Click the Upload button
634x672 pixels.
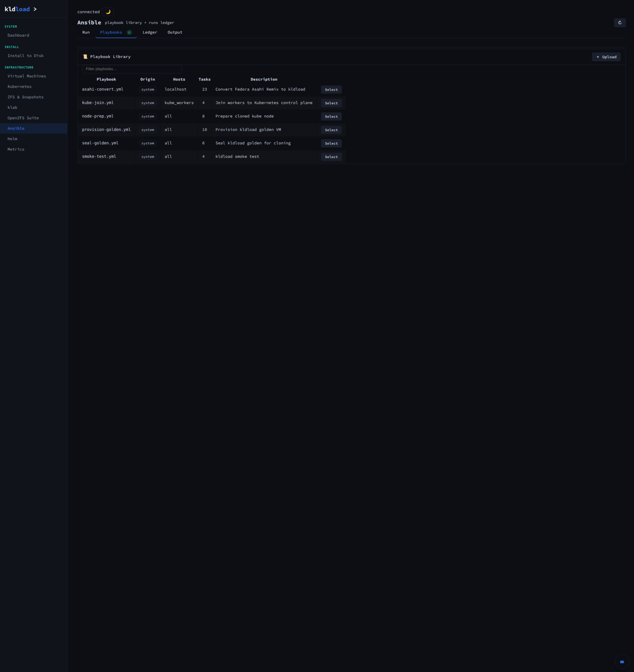(606, 57)
